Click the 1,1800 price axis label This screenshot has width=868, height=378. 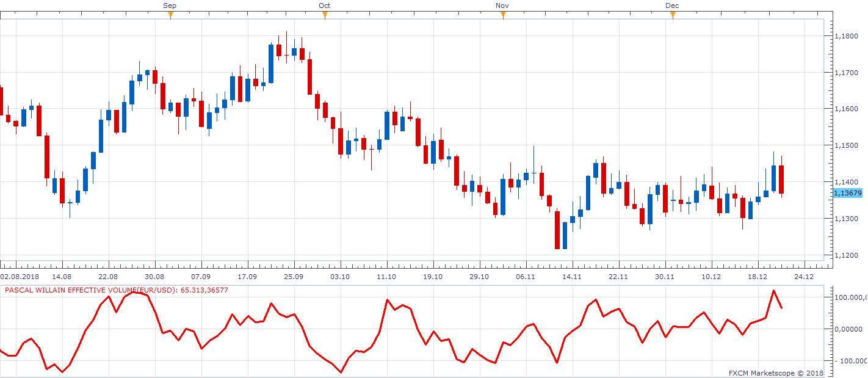(x=845, y=36)
